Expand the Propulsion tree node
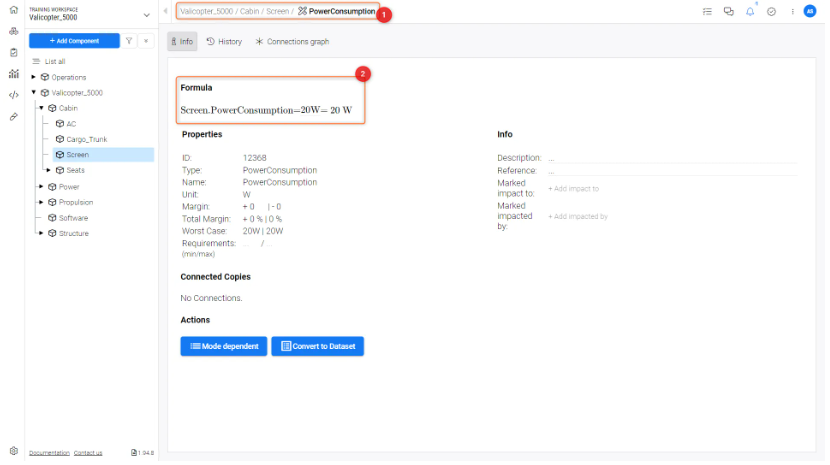Image resolution: width=830 pixels, height=465 pixels. (x=41, y=203)
